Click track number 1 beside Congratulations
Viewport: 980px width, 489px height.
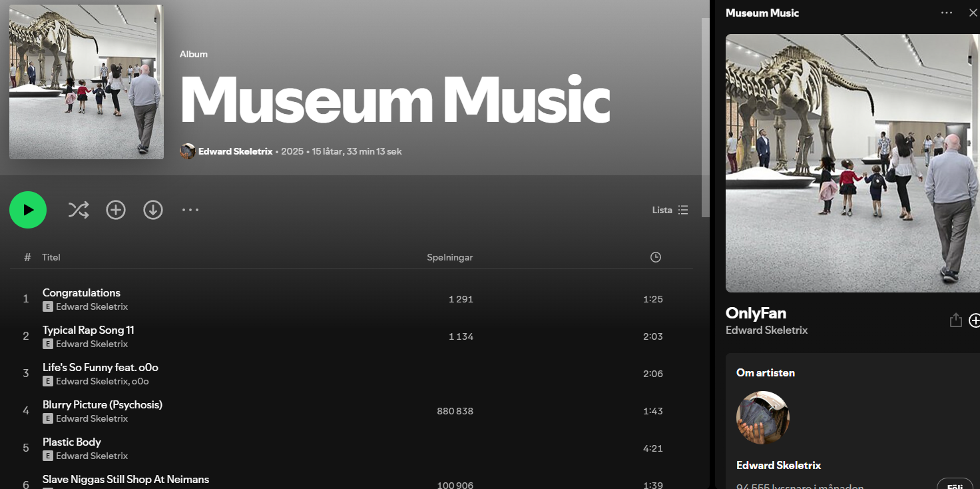click(26, 299)
